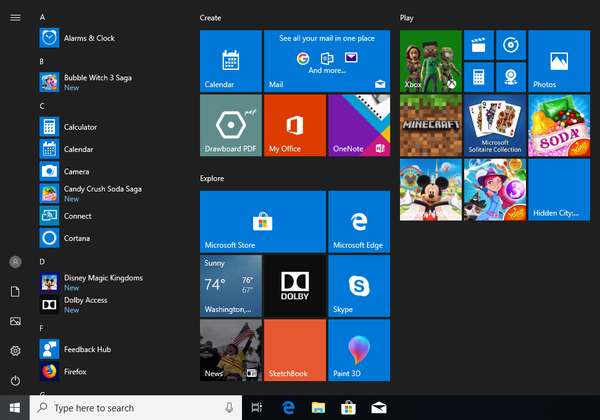Open Connect from the app list
The width and height of the screenshot is (600, 420).
click(111, 216)
